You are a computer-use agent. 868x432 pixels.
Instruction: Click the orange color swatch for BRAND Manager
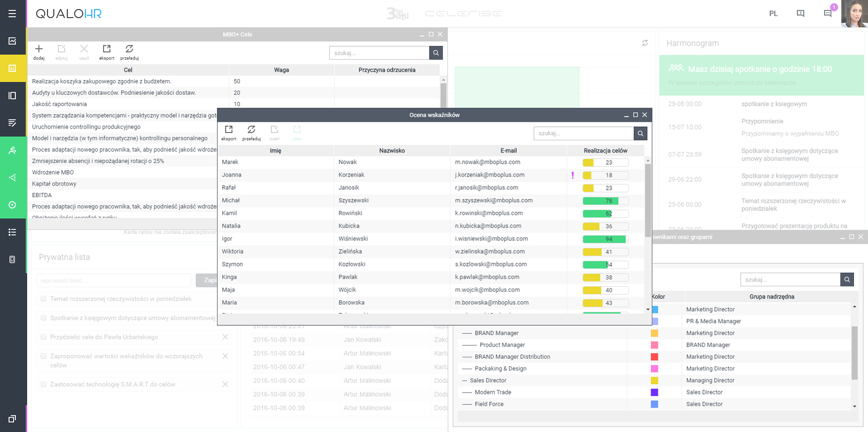654,333
